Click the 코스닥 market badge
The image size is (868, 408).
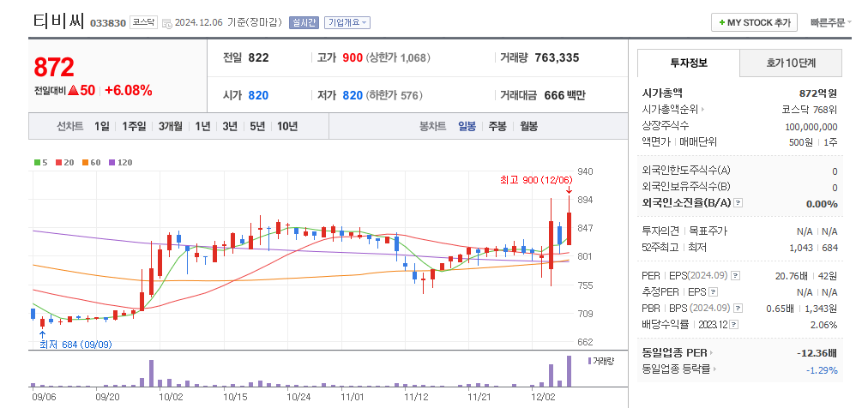pyautogui.click(x=144, y=22)
